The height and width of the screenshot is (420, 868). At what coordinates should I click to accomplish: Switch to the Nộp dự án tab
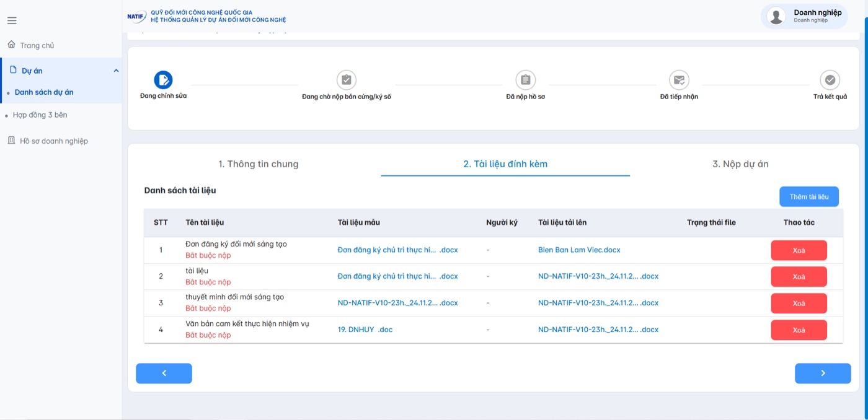pos(740,164)
